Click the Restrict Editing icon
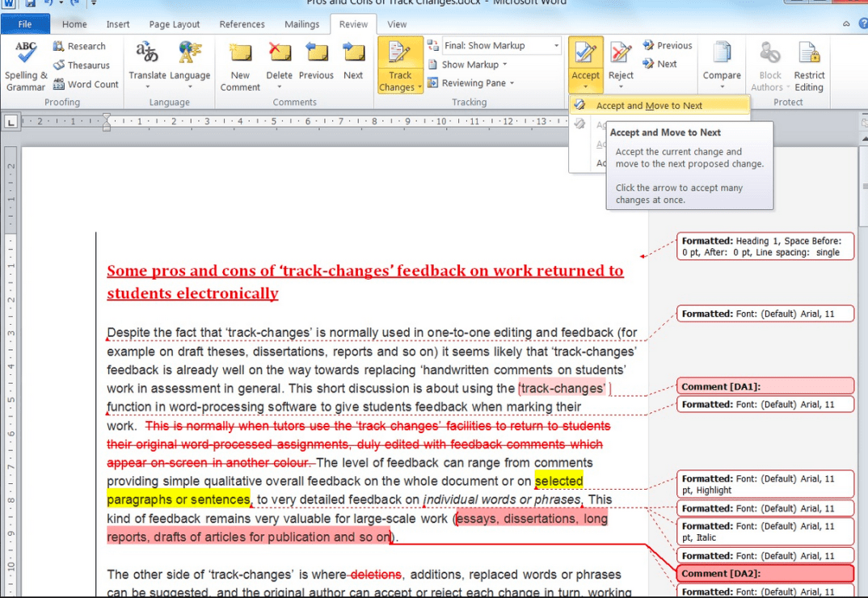The width and height of the screenshot is (868, 598). (808, 55)
